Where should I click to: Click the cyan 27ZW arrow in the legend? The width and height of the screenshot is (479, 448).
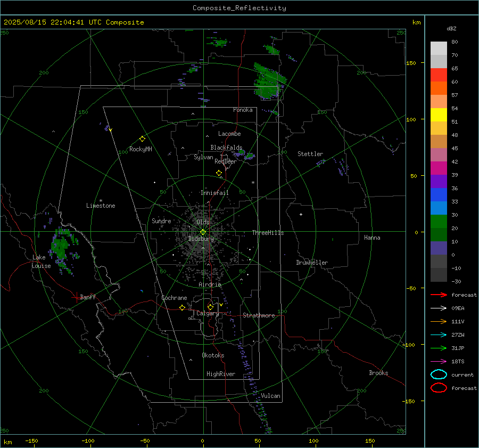point(439,335)
